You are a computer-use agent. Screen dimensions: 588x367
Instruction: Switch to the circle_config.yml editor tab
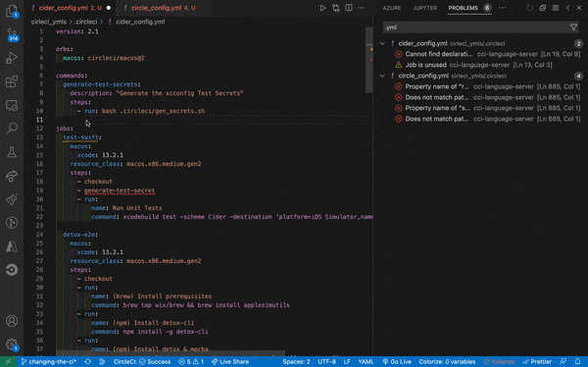pyautogui.click(x=163, y=8)
